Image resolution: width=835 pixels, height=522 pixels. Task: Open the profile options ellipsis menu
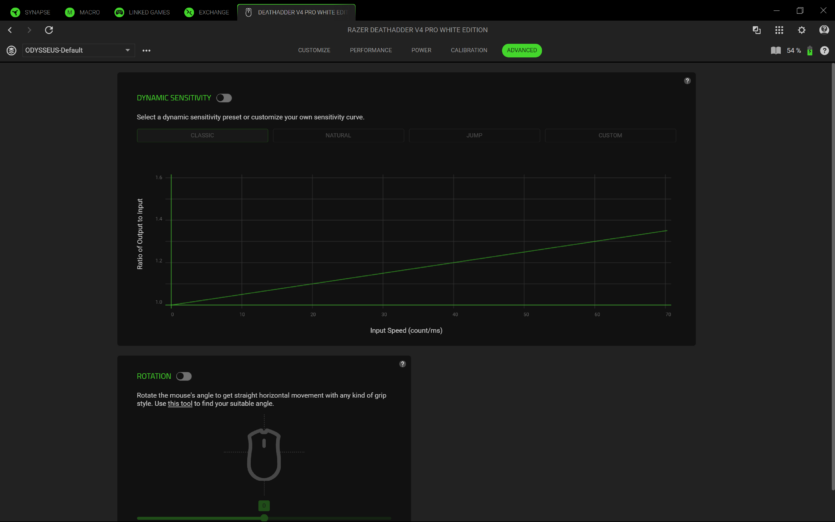(147, 50)
